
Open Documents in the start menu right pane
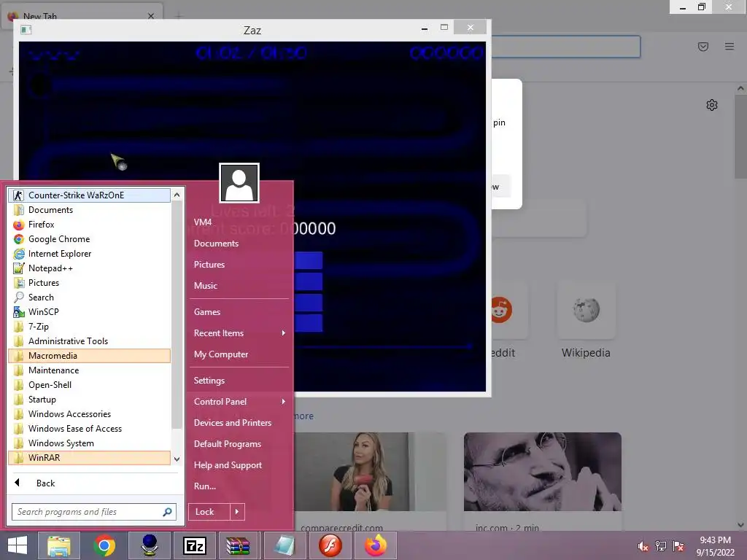click(x=239, y=244)
